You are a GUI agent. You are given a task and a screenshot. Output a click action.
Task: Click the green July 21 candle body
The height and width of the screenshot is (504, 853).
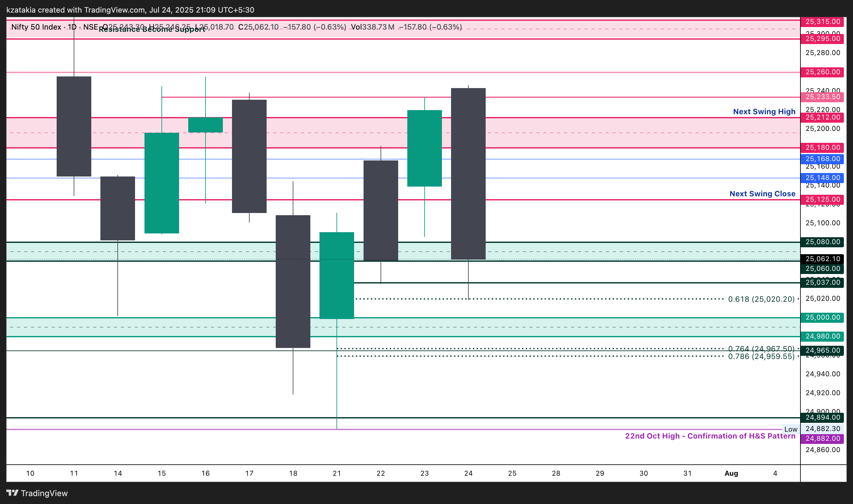click(x=337, y=275)
